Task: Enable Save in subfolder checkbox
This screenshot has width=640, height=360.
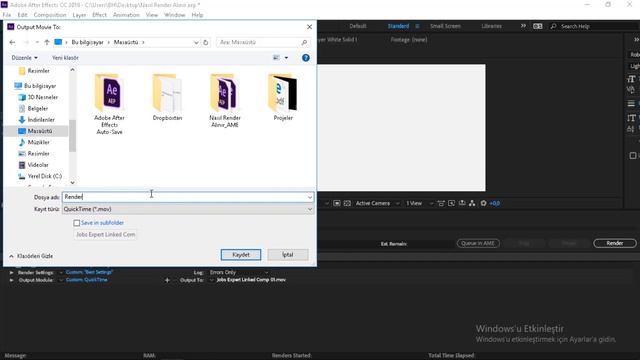Action: (77, 223)
